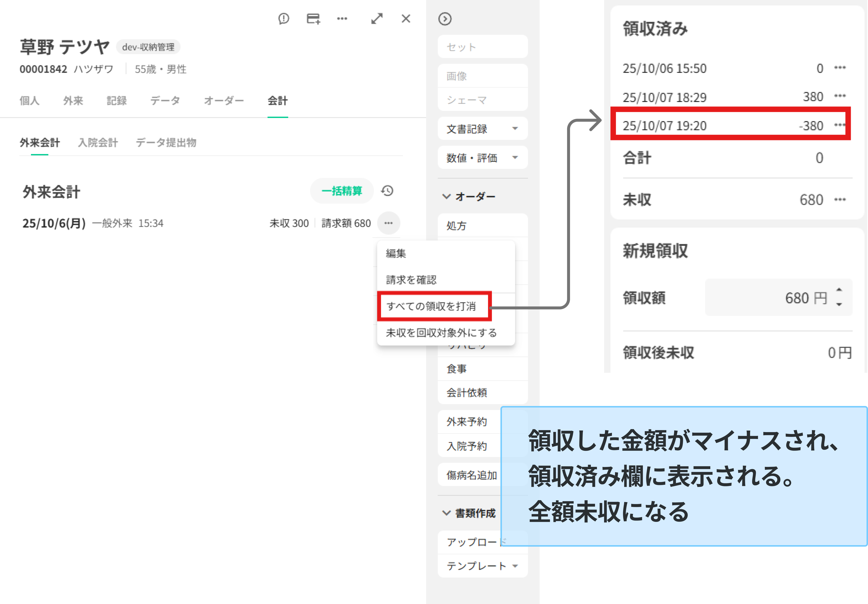This screenshot has width=868, height=604.
Task: Click the 一括精算 button
Action: tap(342, 191)
